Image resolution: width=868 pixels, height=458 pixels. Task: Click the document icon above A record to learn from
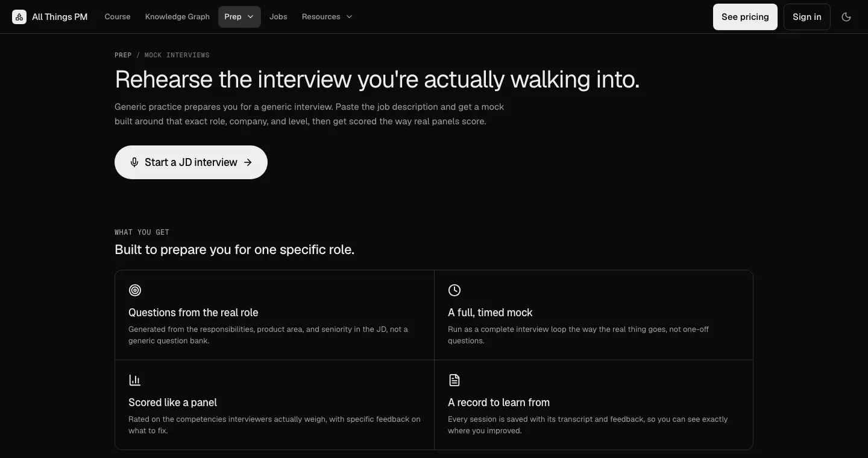[x=454, y=380]
